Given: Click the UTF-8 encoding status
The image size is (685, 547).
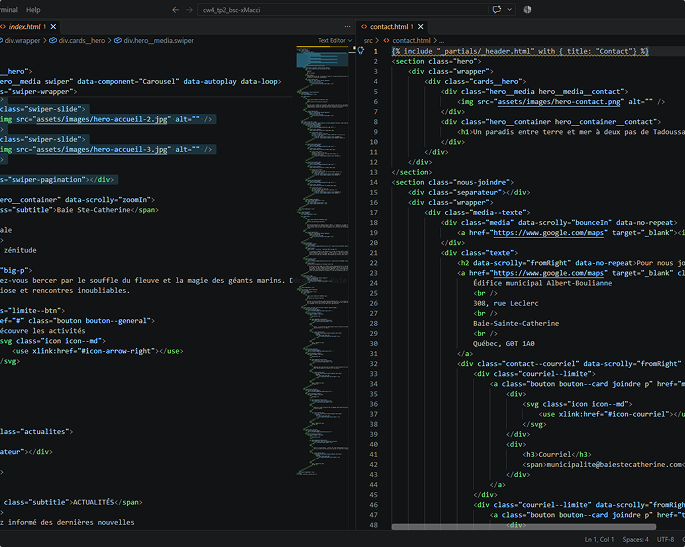Looking at the screenshot, I should pyautogui.click(x=665, y=540).
